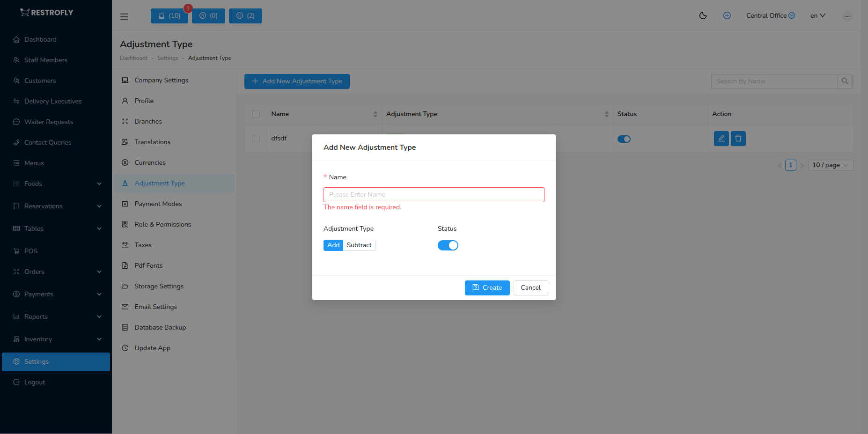Image resolution: width=868 pixels, height=434 pixels.
Task: Select Subtract as the adjustment type
Action: (x=359, y=245)
